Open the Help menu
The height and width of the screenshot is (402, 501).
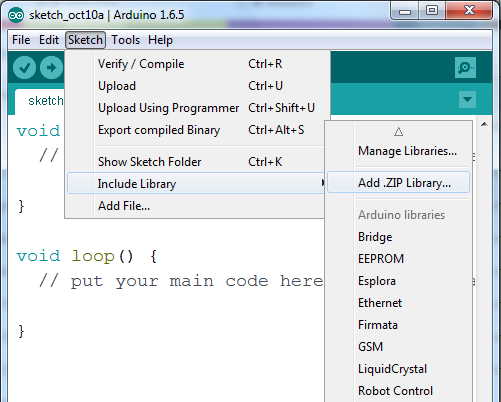[x=160, y=40]
